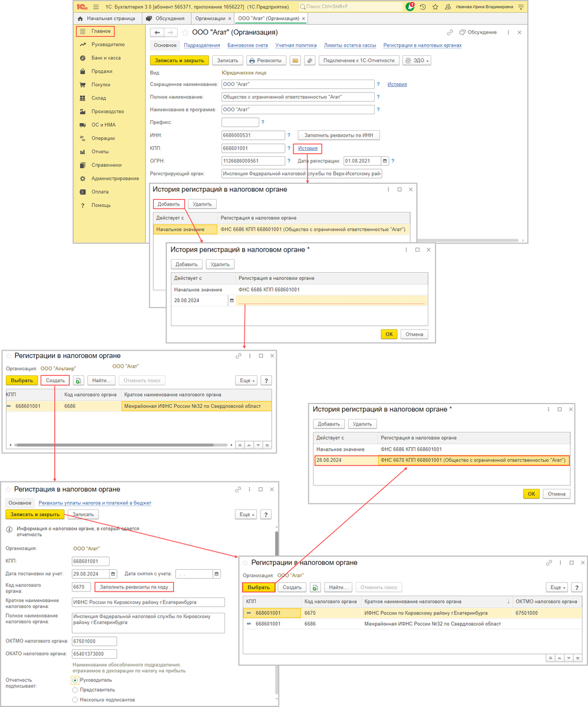Click into the Префикс input field

point(240,123)
